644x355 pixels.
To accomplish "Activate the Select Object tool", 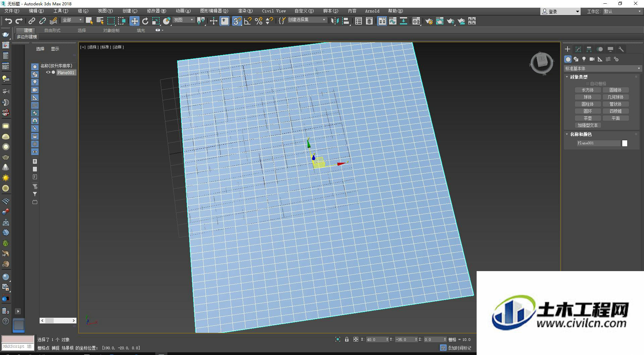I will click(89, 21).
